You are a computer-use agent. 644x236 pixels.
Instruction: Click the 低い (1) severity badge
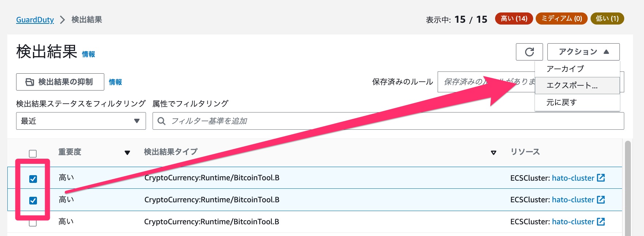point(607,19)
